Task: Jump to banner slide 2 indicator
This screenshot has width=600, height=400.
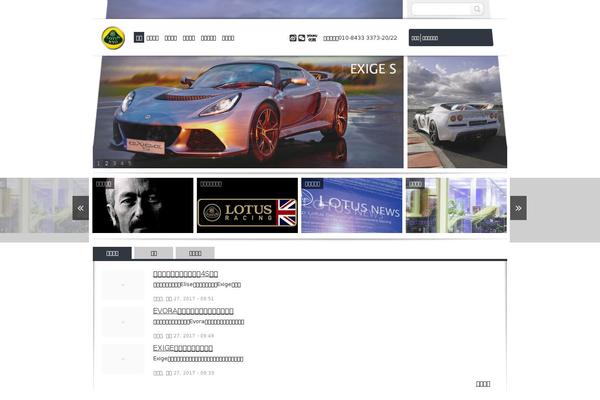Action: click(x=106, y=163)
